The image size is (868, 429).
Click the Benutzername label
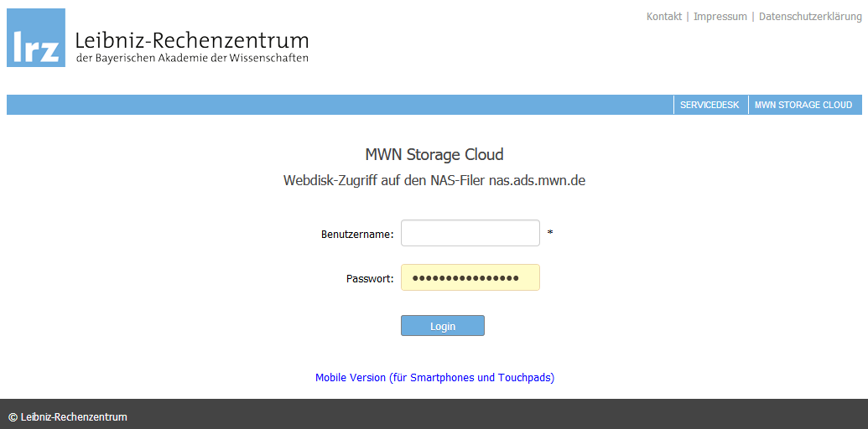click(x=356, y=235)
